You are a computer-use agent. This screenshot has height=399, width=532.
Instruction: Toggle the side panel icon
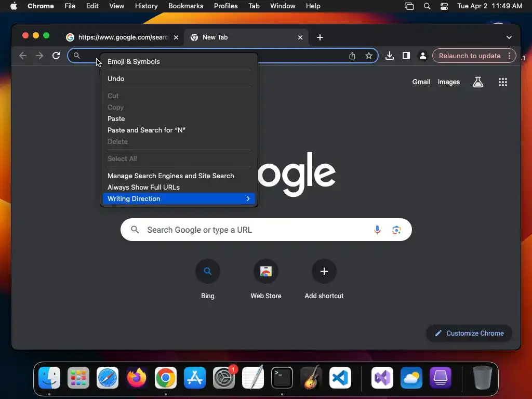pyautogui.click(x=406, y=56)
